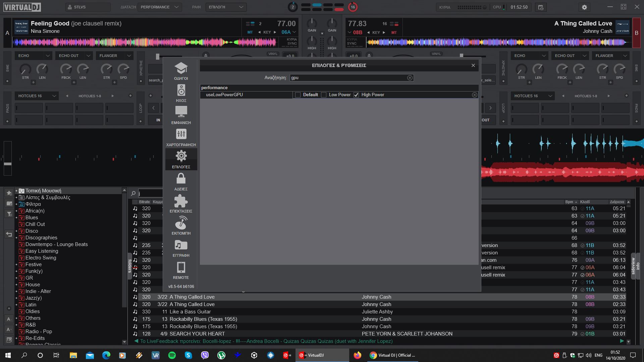Open the ΧΑΡΤΟΓΡΑΦΗΣΗ mapping settings section
Image resolution: width=644 pixels, height=362 pixels.
coord(181,137)
